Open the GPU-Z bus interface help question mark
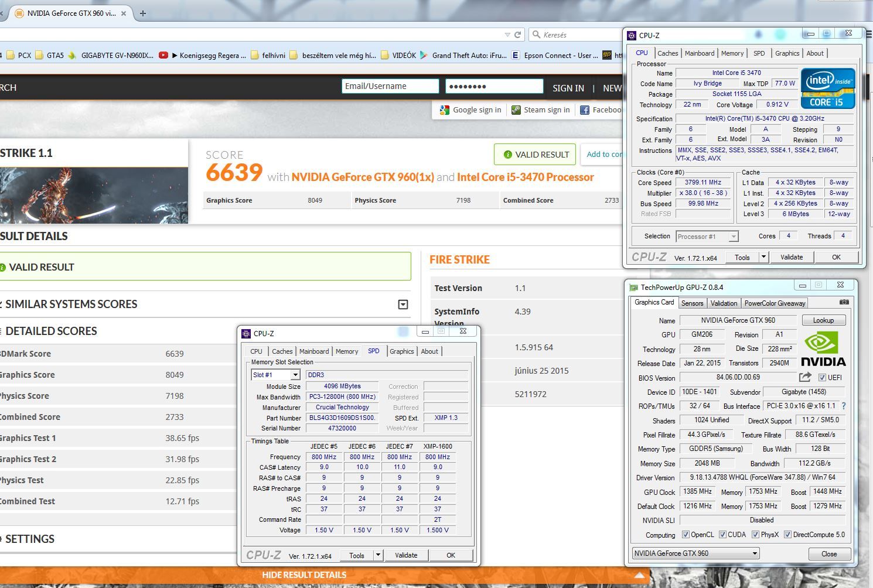 coord(844,406)
